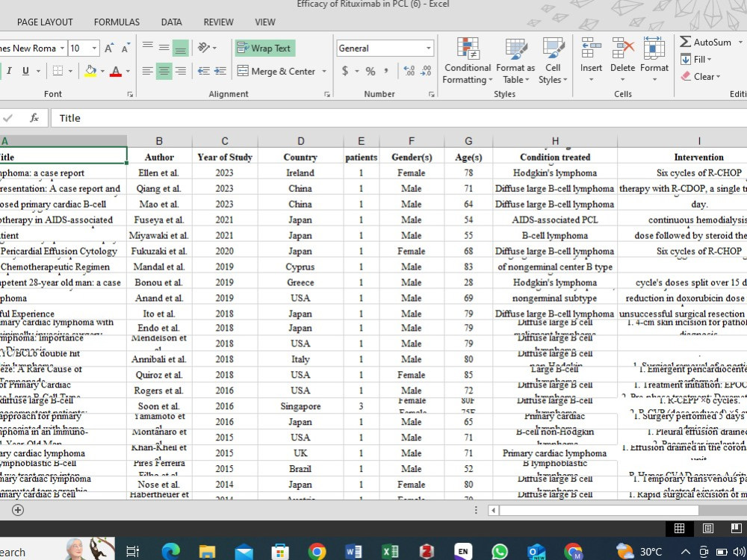Image resolution: width=747 pixels, height=560 pixels.
Task: Toggle Bottom Align
Action: 181,48
